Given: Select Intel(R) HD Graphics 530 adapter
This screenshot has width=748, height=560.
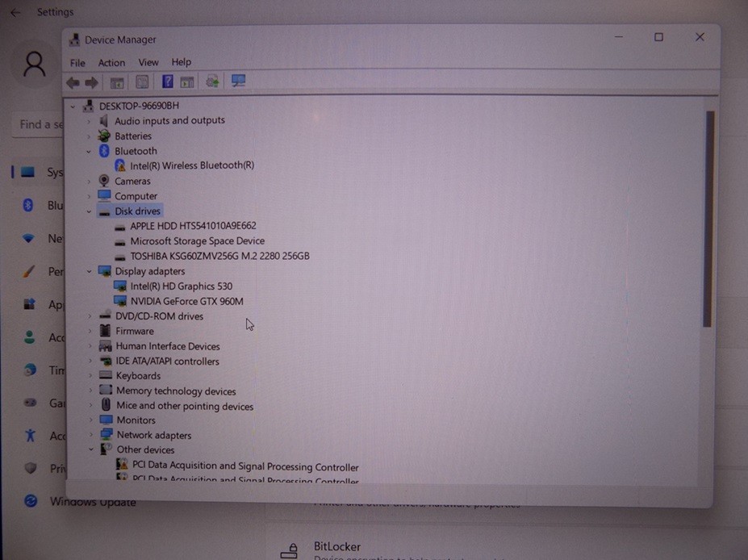Looking at the screenshot, I should (x=182, y=286).
